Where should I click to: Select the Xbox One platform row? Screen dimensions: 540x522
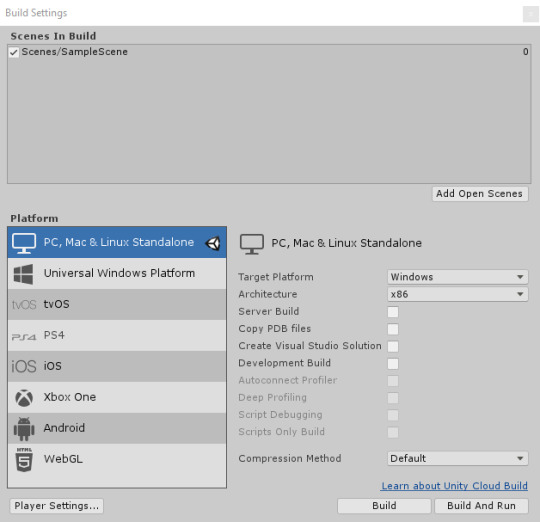point(117,397)
